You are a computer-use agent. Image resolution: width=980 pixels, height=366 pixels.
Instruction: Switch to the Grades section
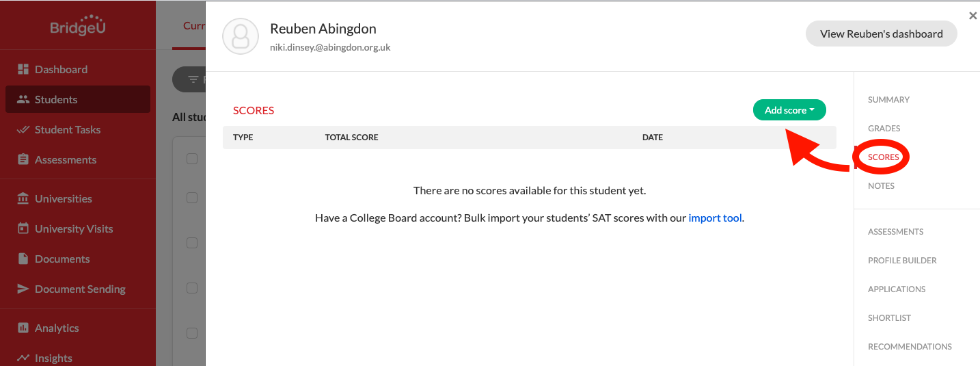[x=884, y=129]
